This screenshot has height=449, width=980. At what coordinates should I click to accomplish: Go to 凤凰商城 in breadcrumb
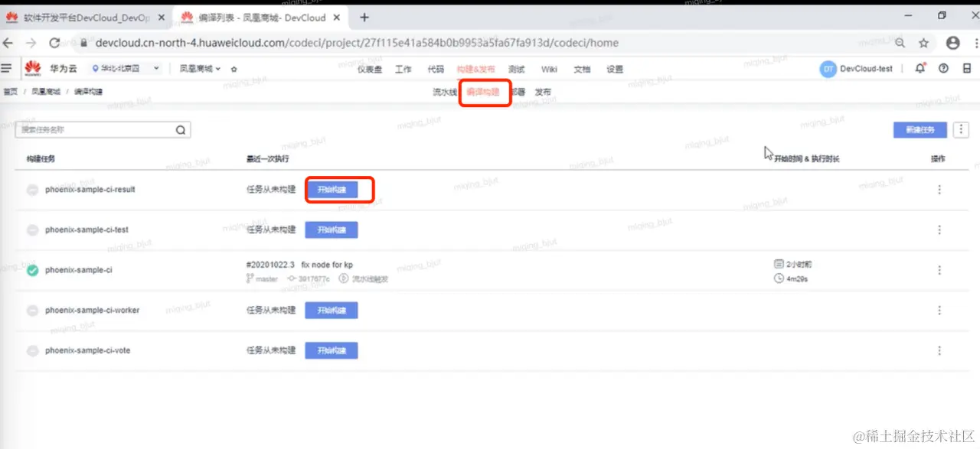(46, 92)
